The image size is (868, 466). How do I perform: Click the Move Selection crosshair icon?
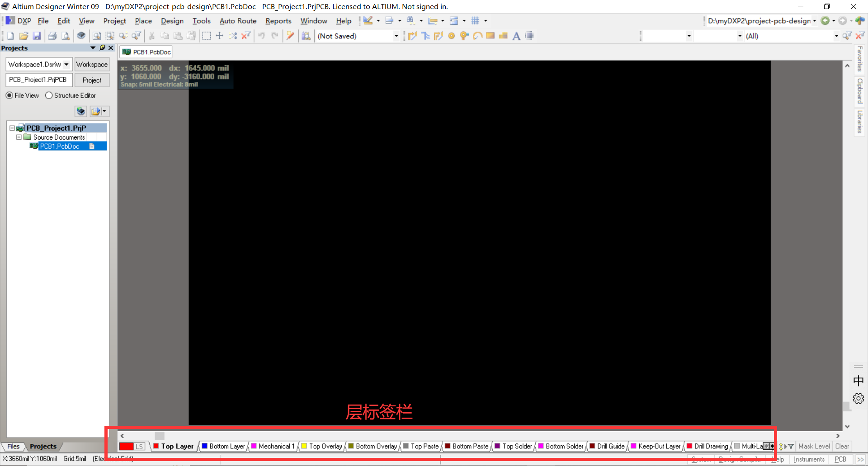[220, 36]
